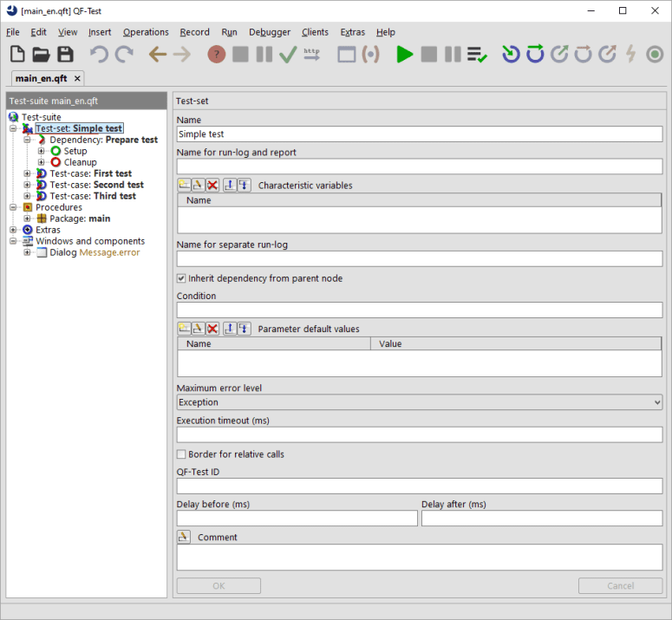Click the brown parentheses dot icon

371,55
